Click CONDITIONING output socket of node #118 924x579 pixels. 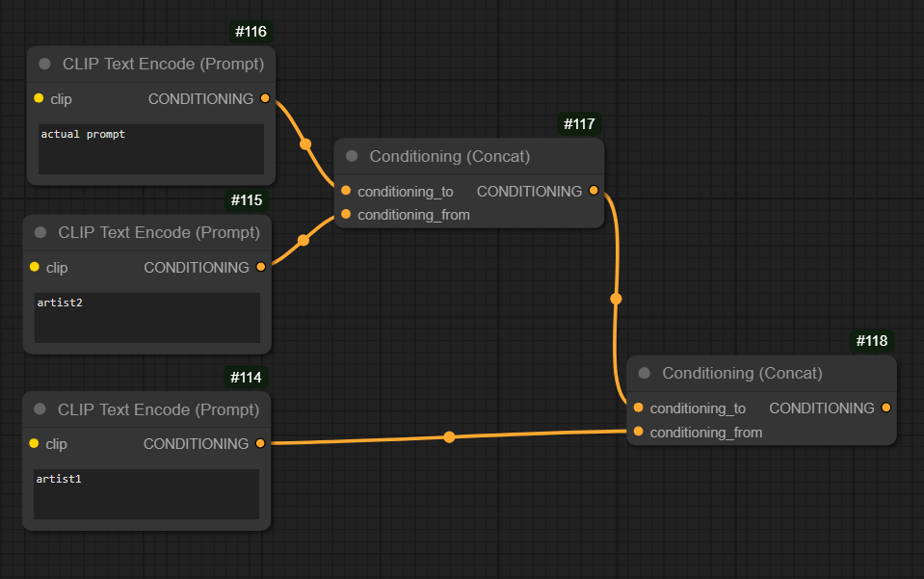coord(886,408)
